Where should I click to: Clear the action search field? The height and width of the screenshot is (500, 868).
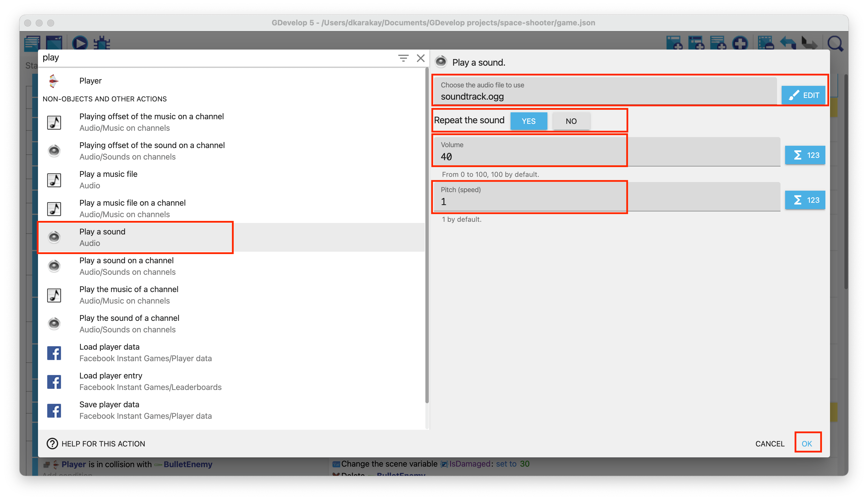(421, 58)
